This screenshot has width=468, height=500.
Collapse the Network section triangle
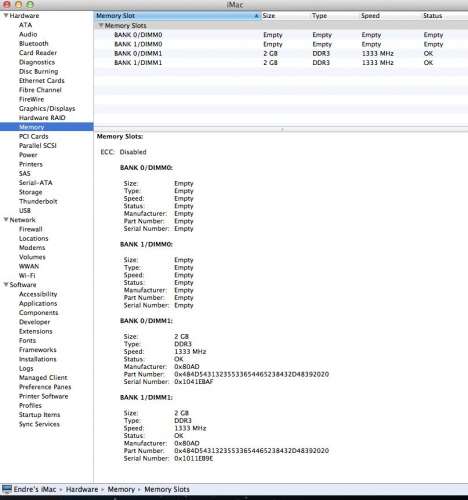pyautogui.click(x=6, y=219)
